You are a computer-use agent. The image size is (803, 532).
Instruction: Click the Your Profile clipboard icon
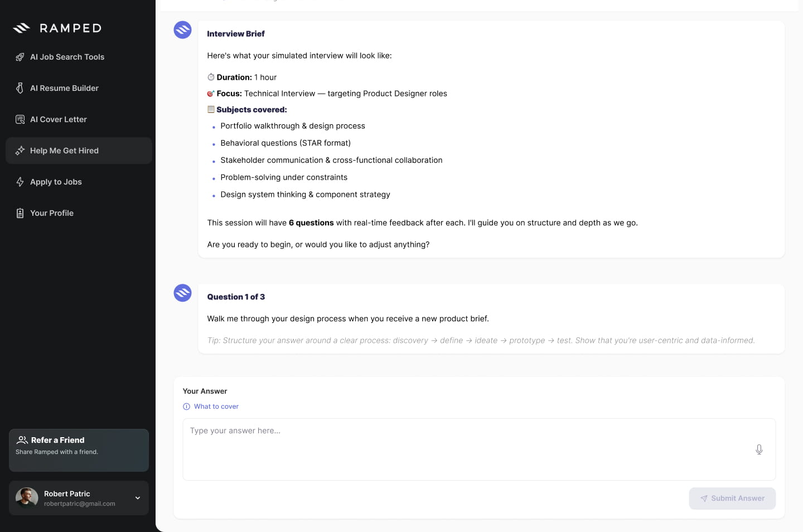(20, 213)
